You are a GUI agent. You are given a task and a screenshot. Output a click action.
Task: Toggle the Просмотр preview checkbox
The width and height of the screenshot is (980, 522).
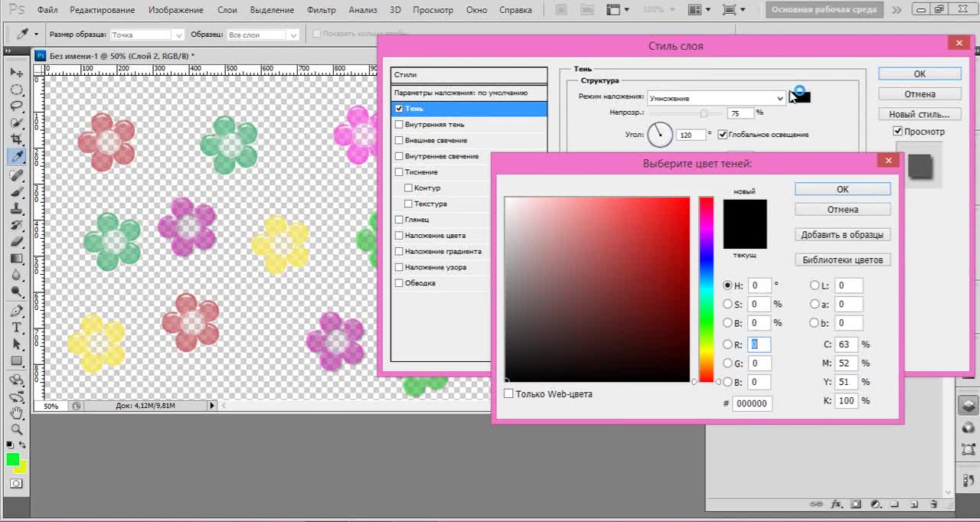tap(898, 132)
